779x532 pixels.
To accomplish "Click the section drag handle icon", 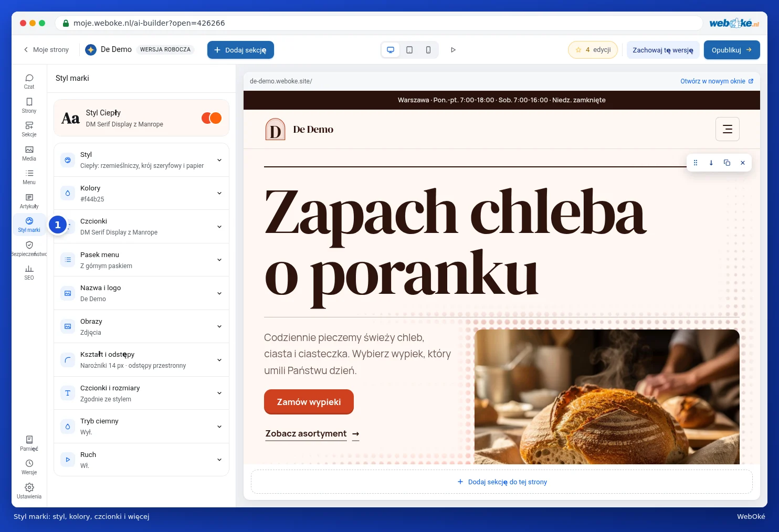I will pyautogui.click(x=696, y=163).
